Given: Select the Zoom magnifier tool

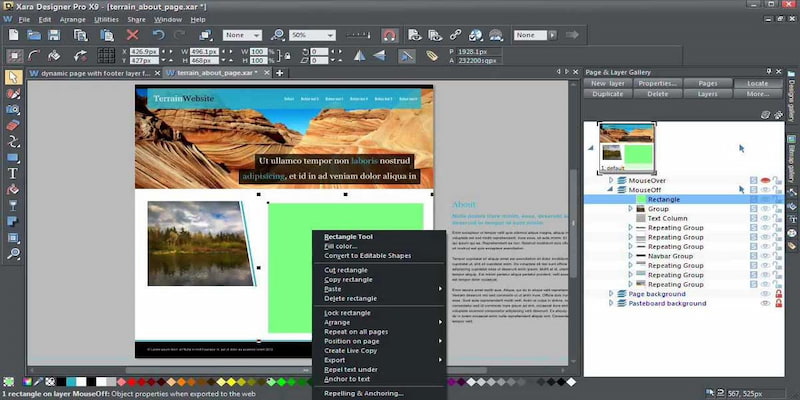Looking at the screenshot, I should point(13,254).
